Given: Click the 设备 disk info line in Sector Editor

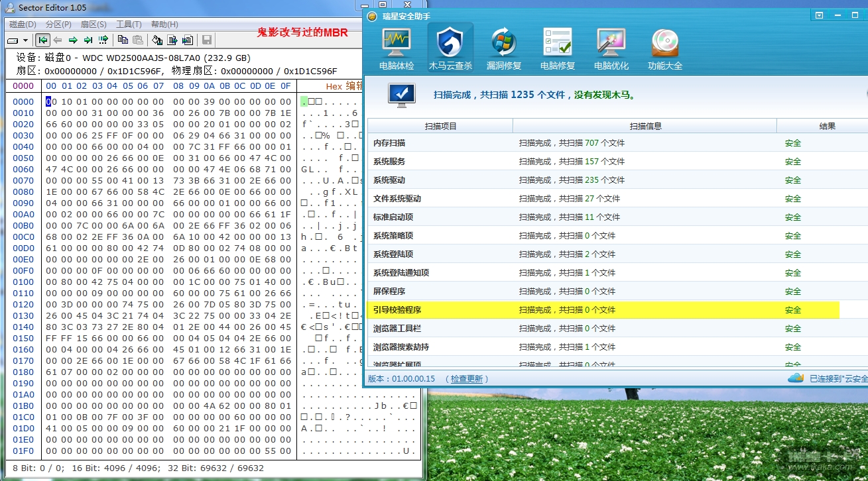Looking at the screenshot, I should 134,58.
